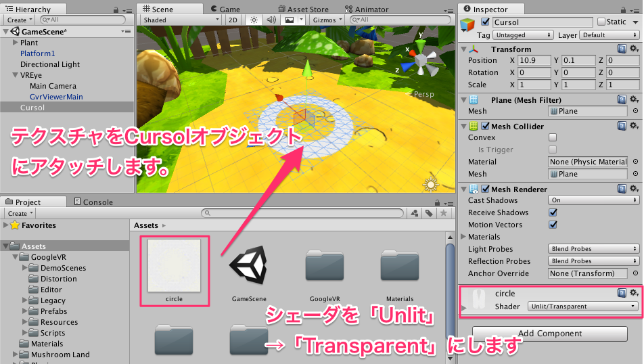The image size is (644, 364).
Task: Select GvrViewerMain in Hierarchy
Action: click(x=56, y=97)
